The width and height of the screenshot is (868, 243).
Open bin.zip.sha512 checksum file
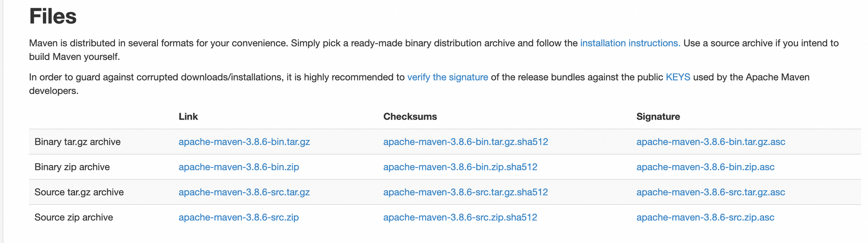coord(460,167)
